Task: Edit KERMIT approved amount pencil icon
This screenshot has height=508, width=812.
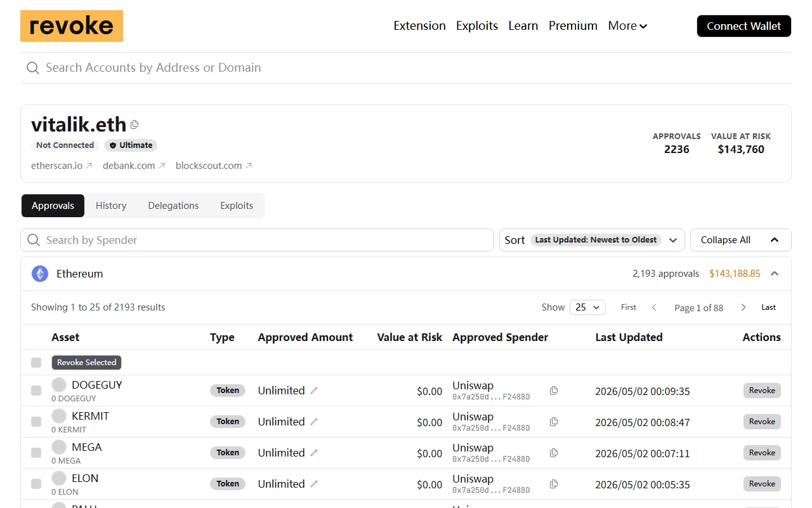Action: point(314,422)
